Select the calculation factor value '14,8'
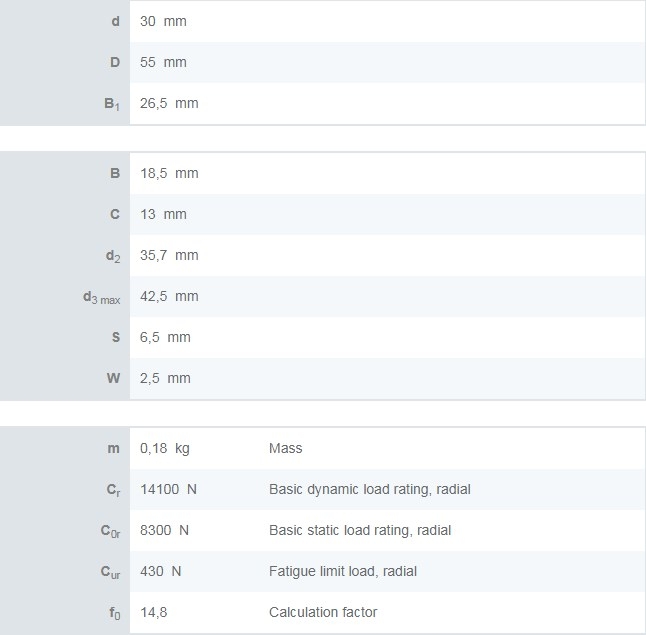 153,612
